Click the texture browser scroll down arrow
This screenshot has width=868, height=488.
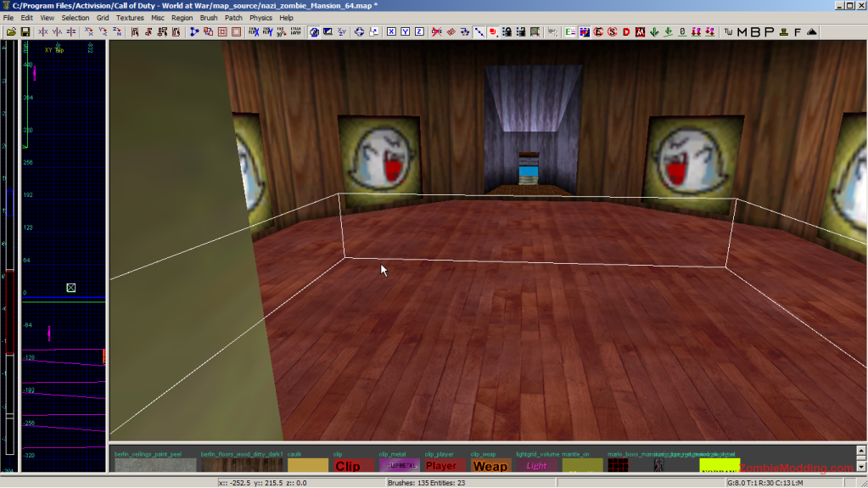point(861,467)
